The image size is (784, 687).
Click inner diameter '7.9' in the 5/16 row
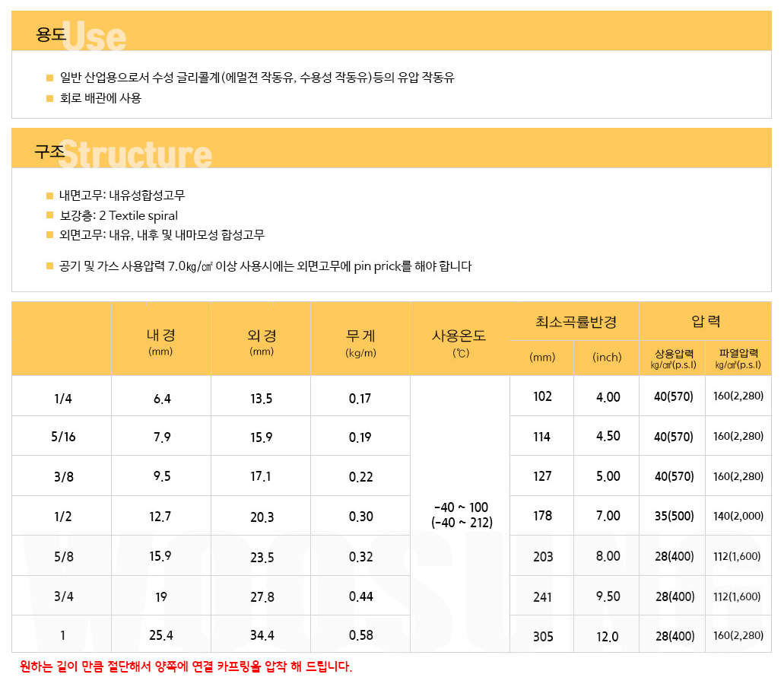pos(162,437)
